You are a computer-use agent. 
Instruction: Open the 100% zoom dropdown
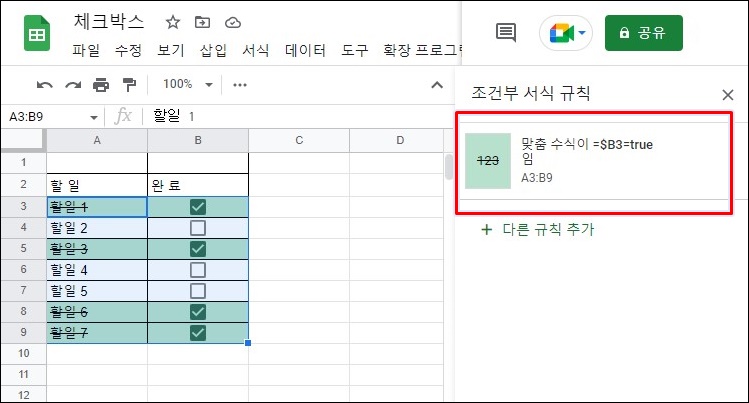tap(188, 85)
